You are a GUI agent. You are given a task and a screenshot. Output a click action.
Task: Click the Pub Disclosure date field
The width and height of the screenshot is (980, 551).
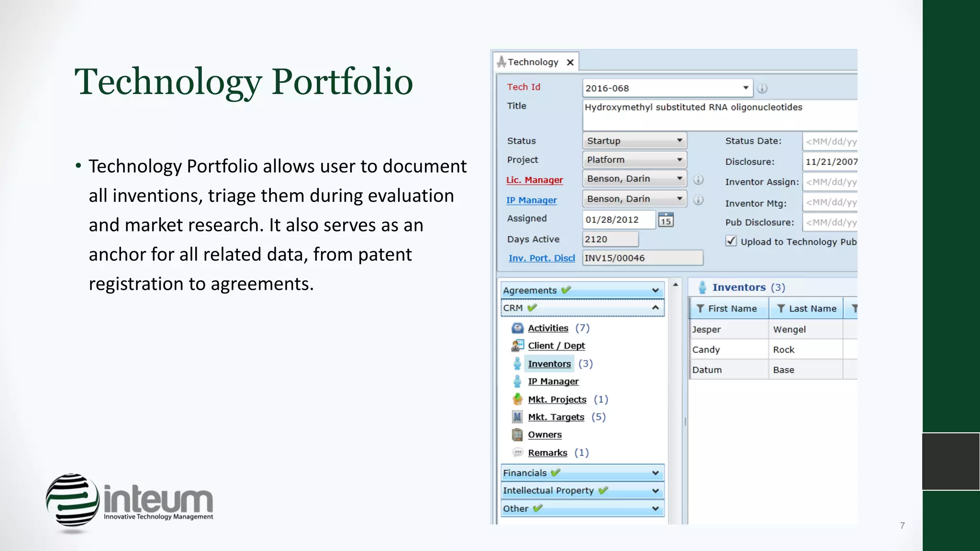coord(830,222)
